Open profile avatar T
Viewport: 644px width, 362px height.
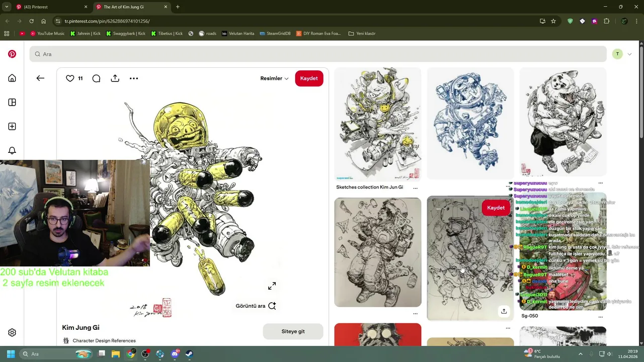coord(617,54)
